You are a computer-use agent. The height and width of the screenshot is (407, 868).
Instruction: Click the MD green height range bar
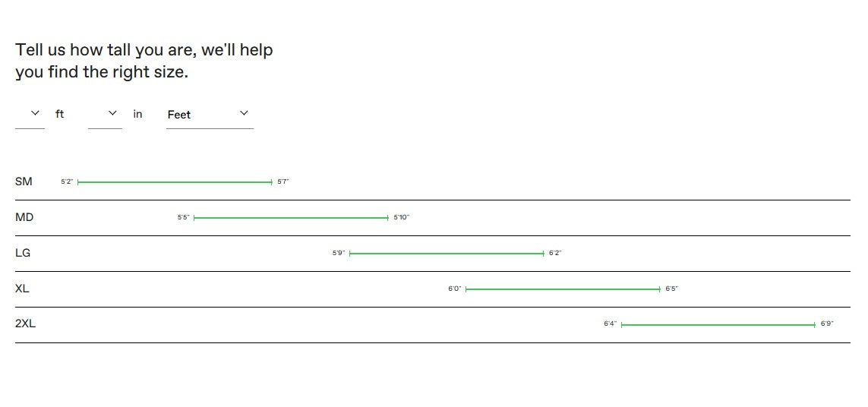click(291, 218)
